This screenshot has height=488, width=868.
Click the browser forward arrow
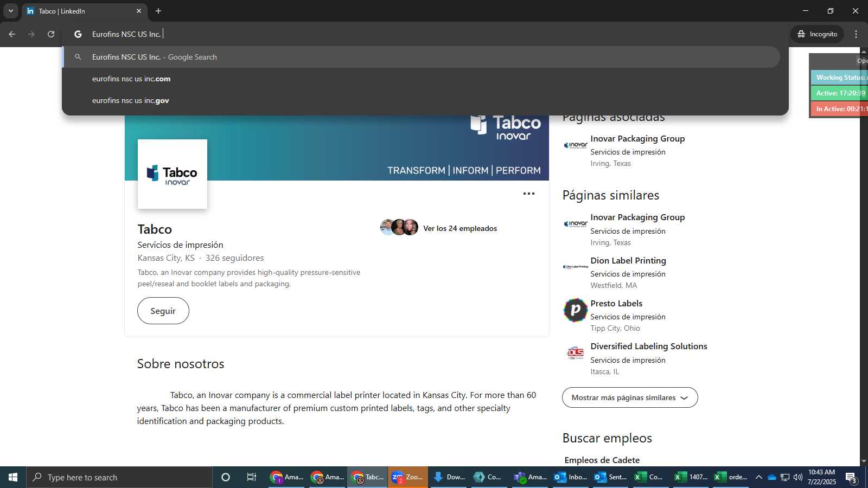pyautogui.click(x=31, y=34)
